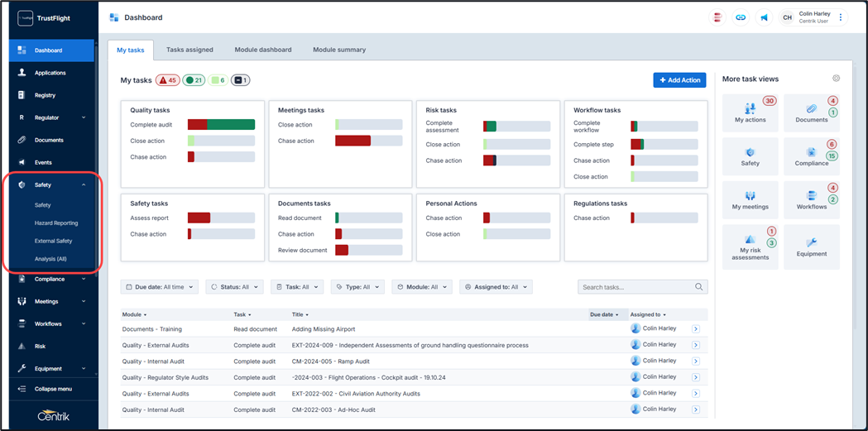Switch to the Module dashboard tab

point(262,50)
